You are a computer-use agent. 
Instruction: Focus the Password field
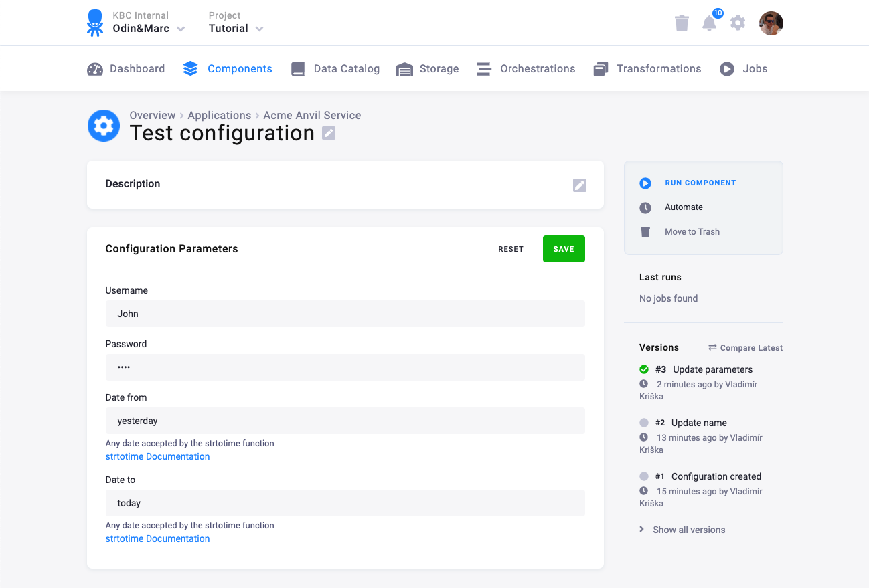tap(345, 367)
